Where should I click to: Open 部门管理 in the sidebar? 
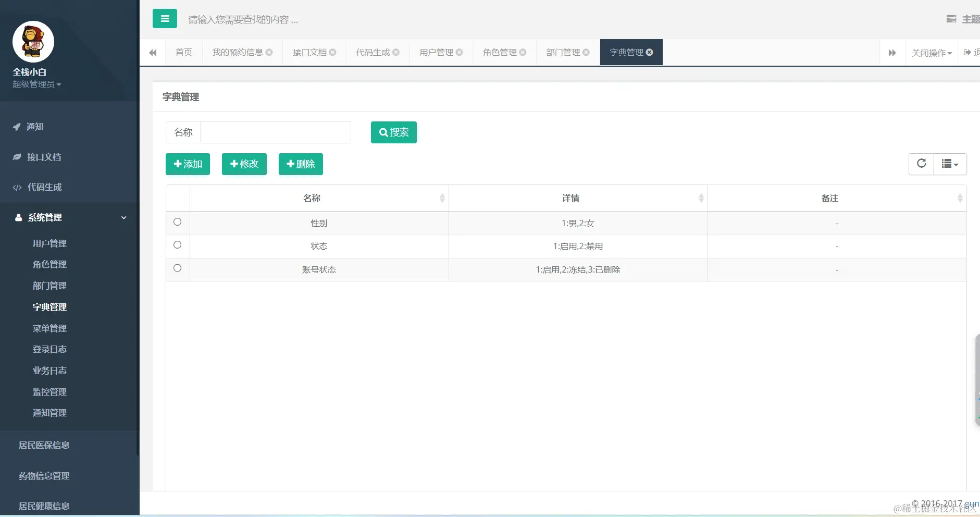49,286
